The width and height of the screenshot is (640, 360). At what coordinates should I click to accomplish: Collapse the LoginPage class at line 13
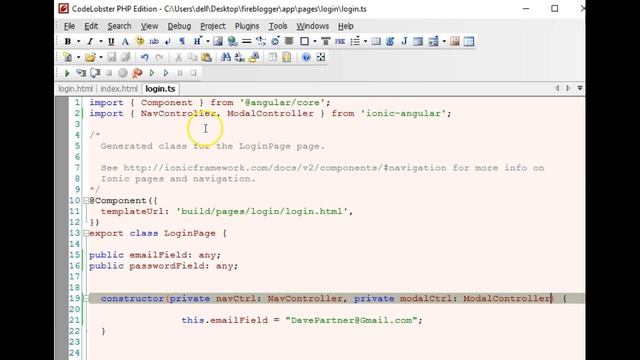86,233
